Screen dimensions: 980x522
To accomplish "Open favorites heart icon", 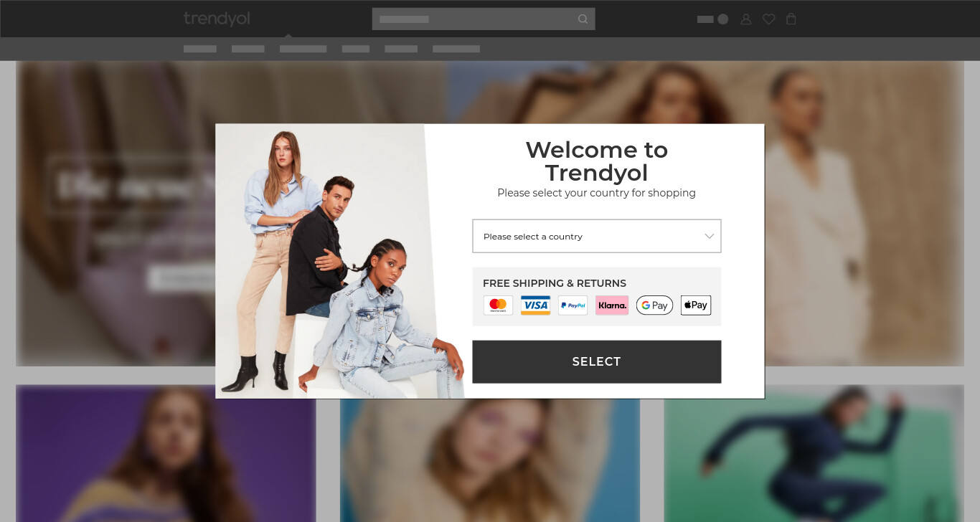I will coord(769,19).
